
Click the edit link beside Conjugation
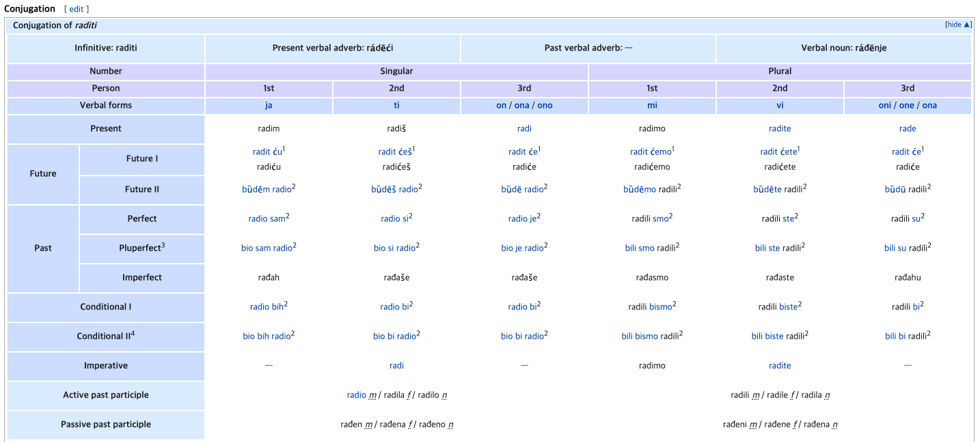click(x=76, y=9)
